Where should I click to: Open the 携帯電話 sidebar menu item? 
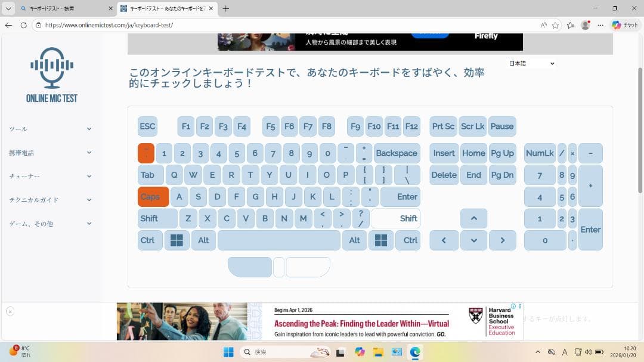pyautogui.click(x=50, y=153)
